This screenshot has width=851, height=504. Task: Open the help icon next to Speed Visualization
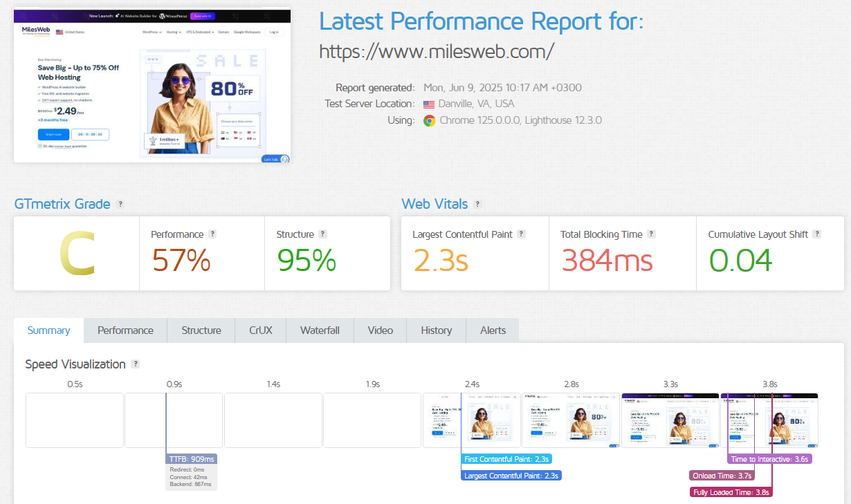point(136,364)
